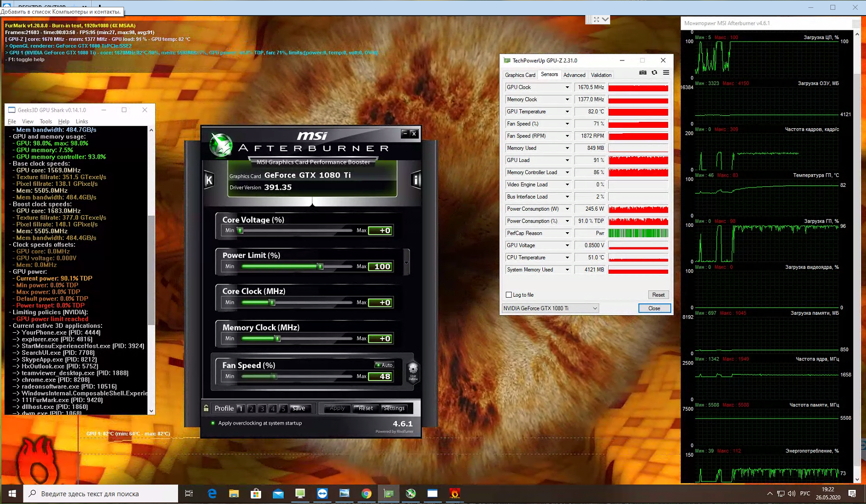Open the Memory Clock sensor dropdown
The height and width of the screenshot is (504, 866).
[567, 100]
